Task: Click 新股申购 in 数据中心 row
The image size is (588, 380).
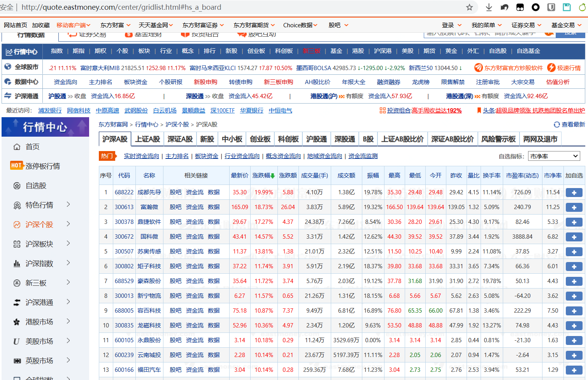Action: pyautogui.click(x=205, y=82)
